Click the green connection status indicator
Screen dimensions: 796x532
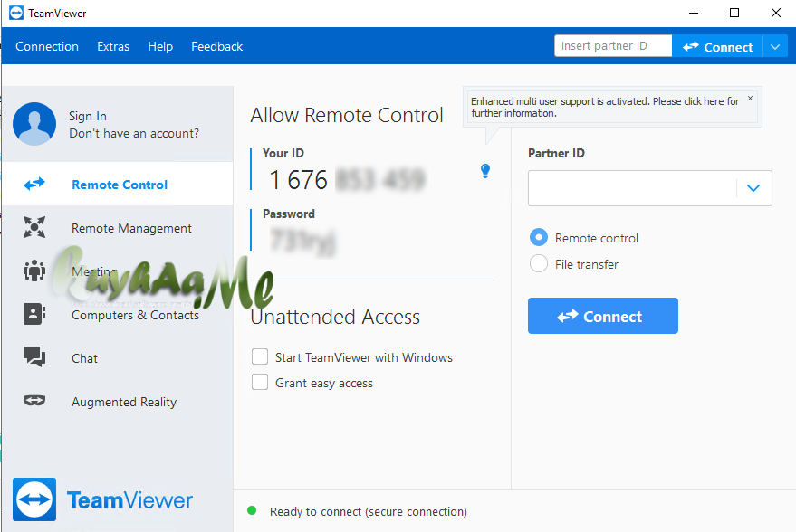tap(252, 510)
